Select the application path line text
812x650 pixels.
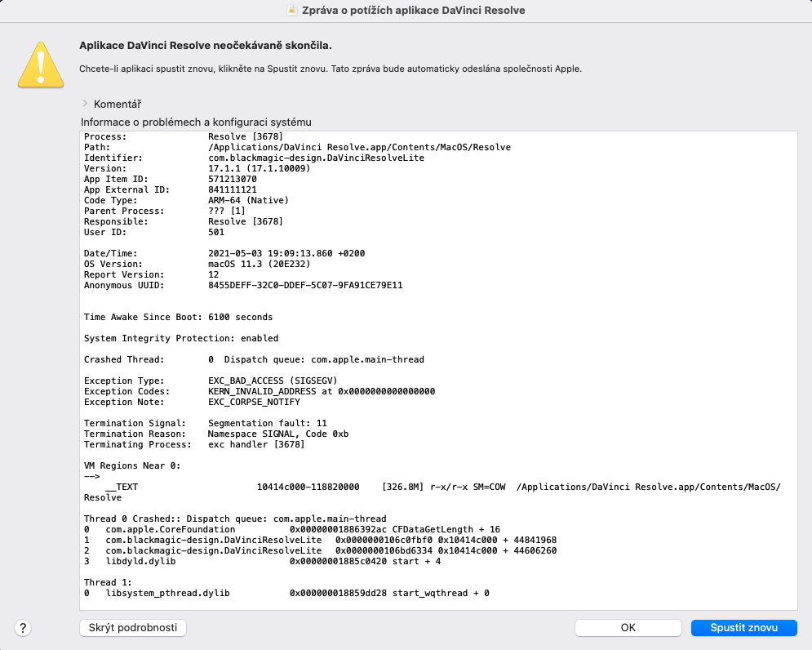(x=297, y=147)
